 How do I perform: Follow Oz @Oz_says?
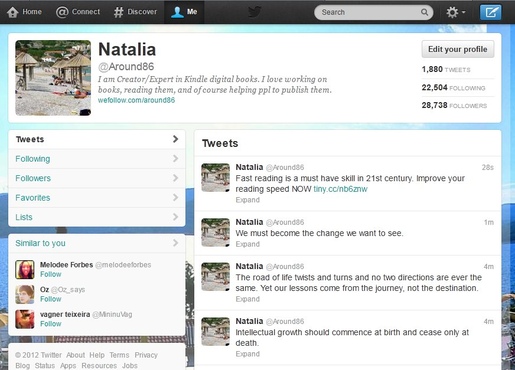(51, 299)
